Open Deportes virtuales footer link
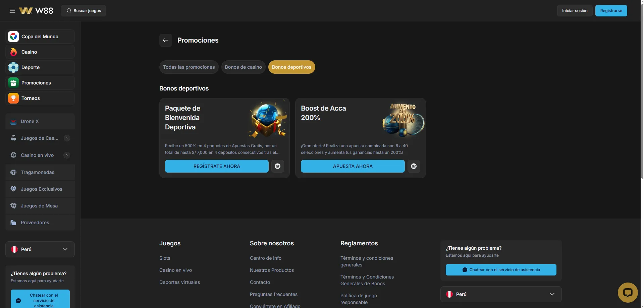The image size is (644, 308). pyautogui.click(x=179, y=282)
